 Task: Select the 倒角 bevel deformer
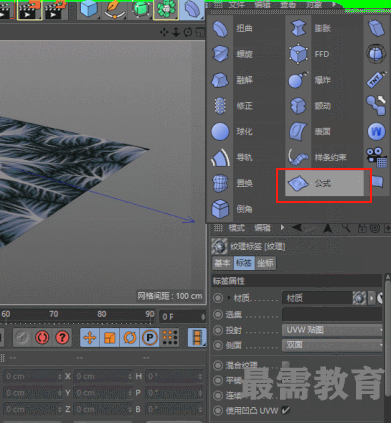(x=232, y=209)
